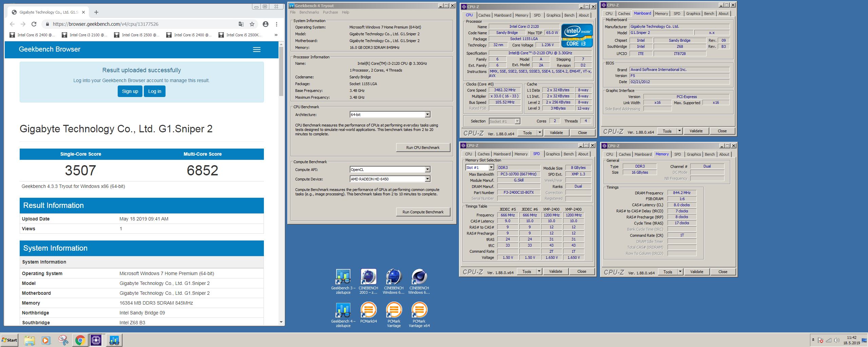Screen dimensions: 868x347
Task: Open Windows Explorer from the taskbar
Action: 30,340
